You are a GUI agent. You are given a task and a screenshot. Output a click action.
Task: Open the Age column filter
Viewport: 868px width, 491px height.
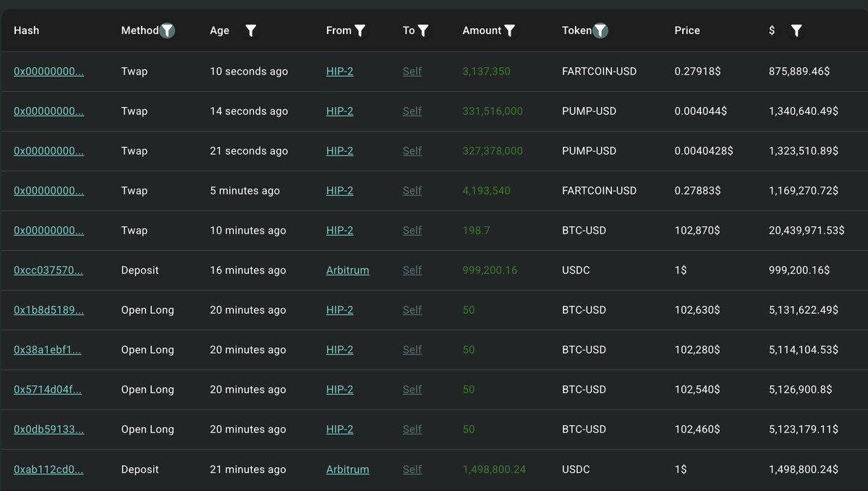(x=250, y=30)
